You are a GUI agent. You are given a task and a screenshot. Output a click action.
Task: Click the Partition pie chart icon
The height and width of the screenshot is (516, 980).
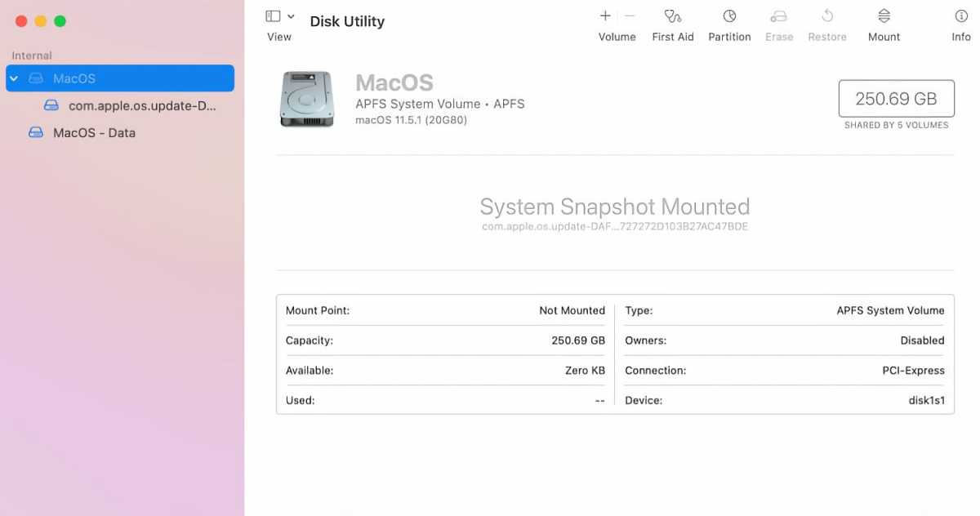tap(729, 16)
